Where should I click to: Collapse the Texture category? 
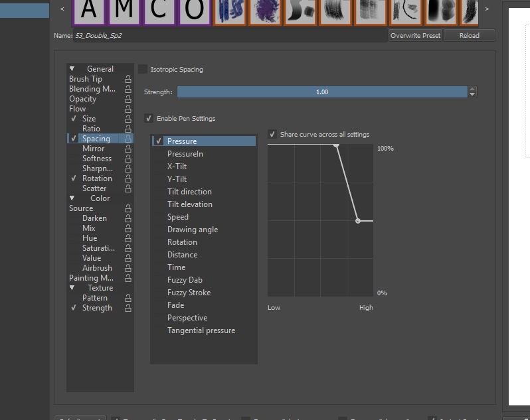coord(72,288)
